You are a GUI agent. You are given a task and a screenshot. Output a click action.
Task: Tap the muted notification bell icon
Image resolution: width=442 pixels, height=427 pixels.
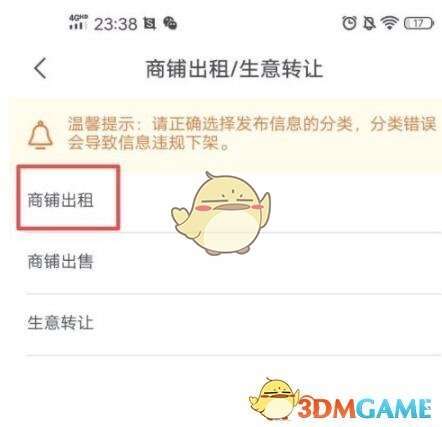point(369,24)
